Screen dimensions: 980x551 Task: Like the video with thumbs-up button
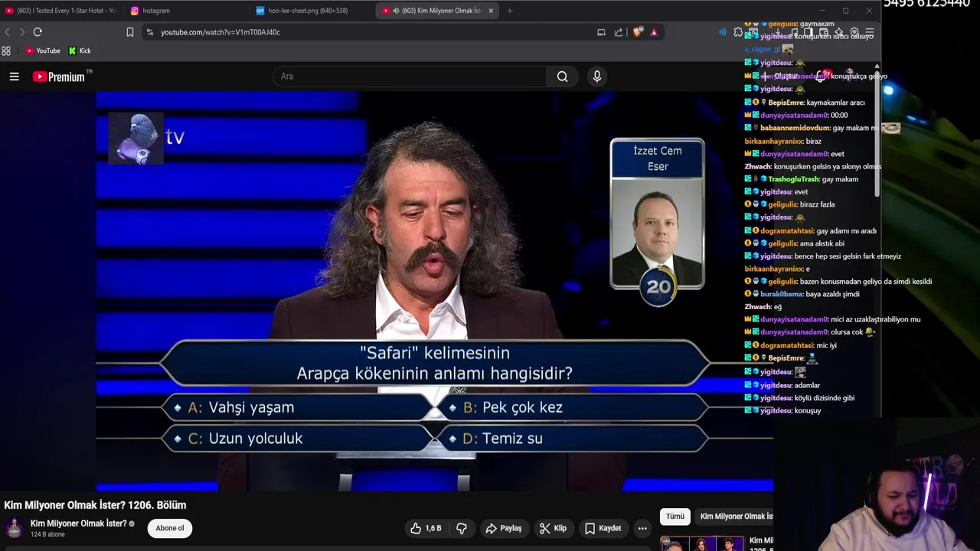tap(426, 528)
